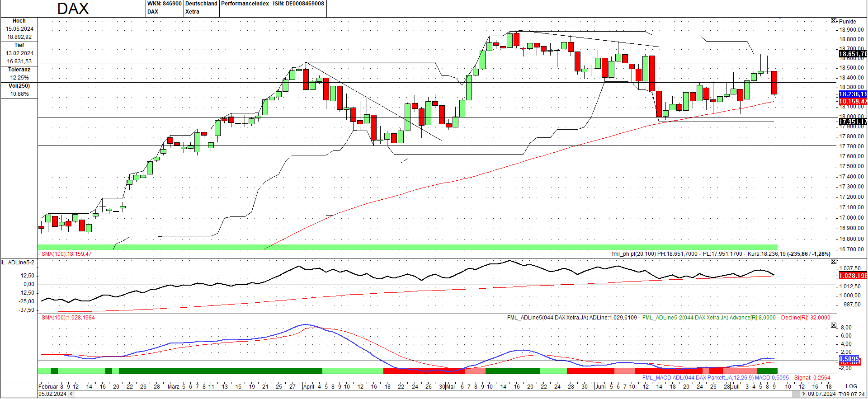
Task: Click the Performanceindex header cell
Action: [245, 4]
